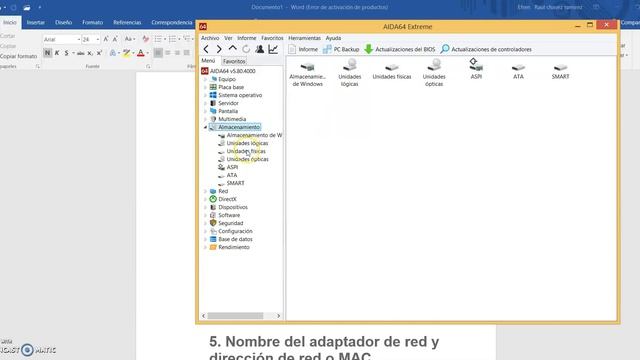Toggle align right in Word paragraph group
The width and height of the screenshot is (640, 360).
pyautogui.click(x=177, y=53)
